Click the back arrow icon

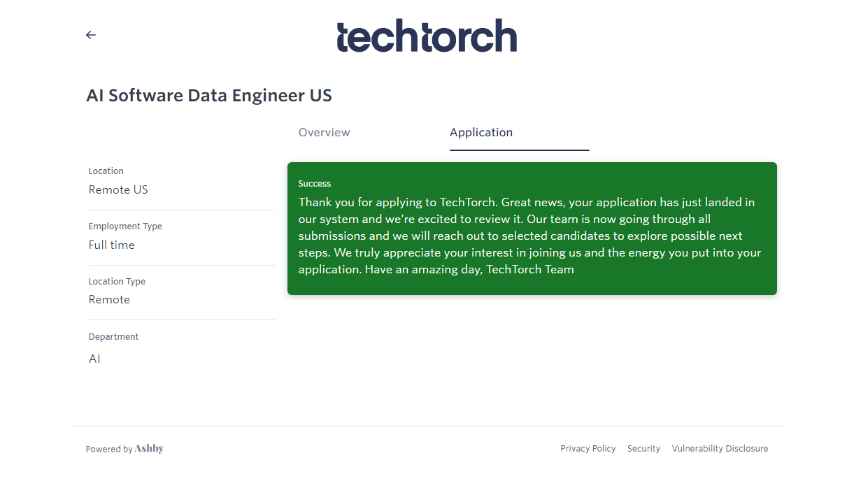(91, 35)
